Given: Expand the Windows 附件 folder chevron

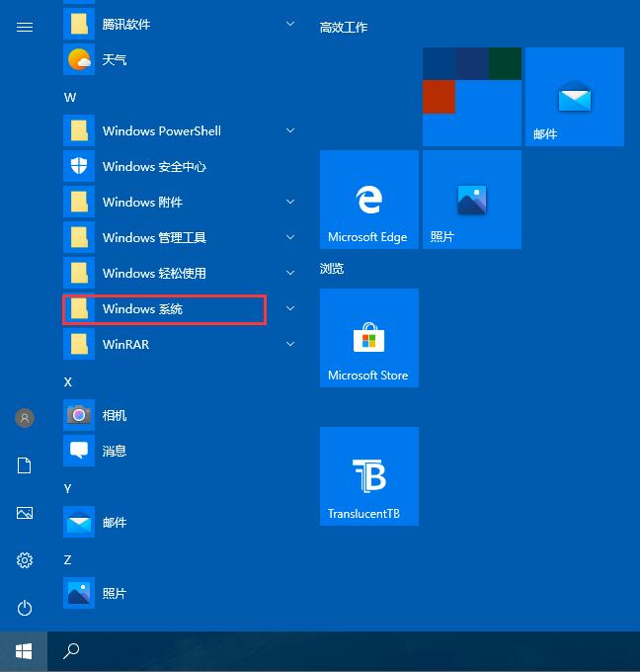Looking at the screenshot, I should point(289,202).
